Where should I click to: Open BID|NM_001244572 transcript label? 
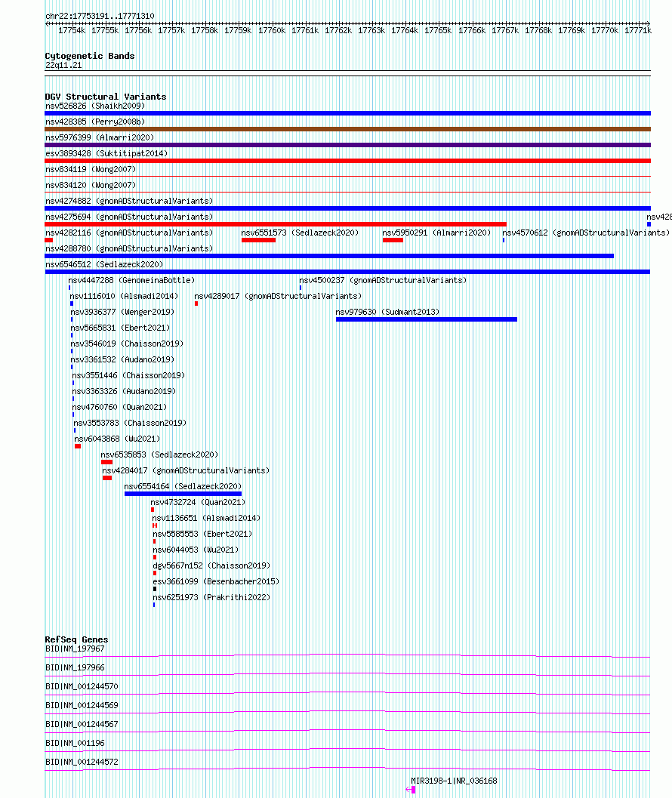82,762
